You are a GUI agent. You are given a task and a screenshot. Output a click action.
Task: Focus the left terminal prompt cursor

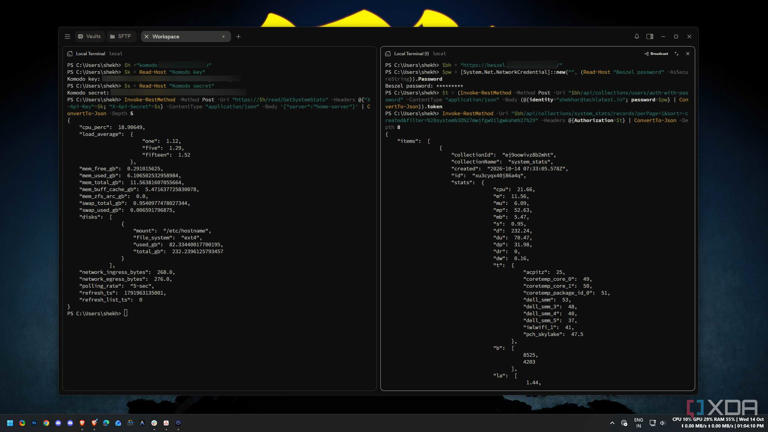click(x=126, y=313)
